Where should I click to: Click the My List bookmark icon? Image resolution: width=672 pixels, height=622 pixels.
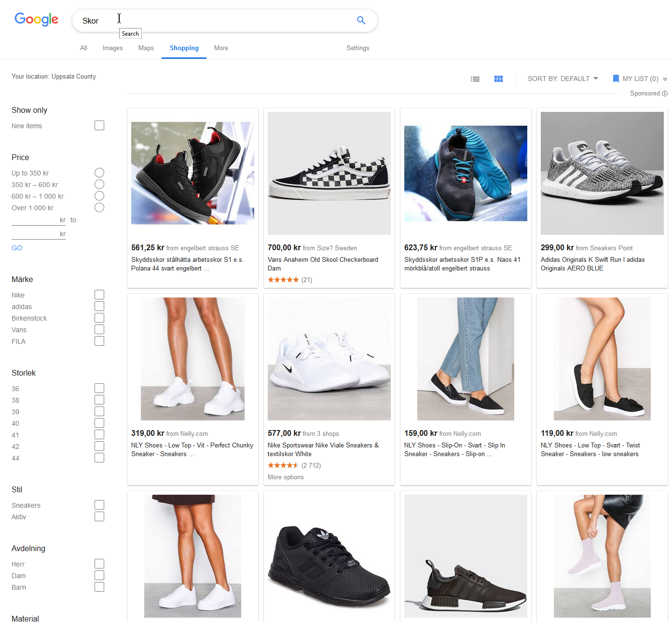click(616, 79)
